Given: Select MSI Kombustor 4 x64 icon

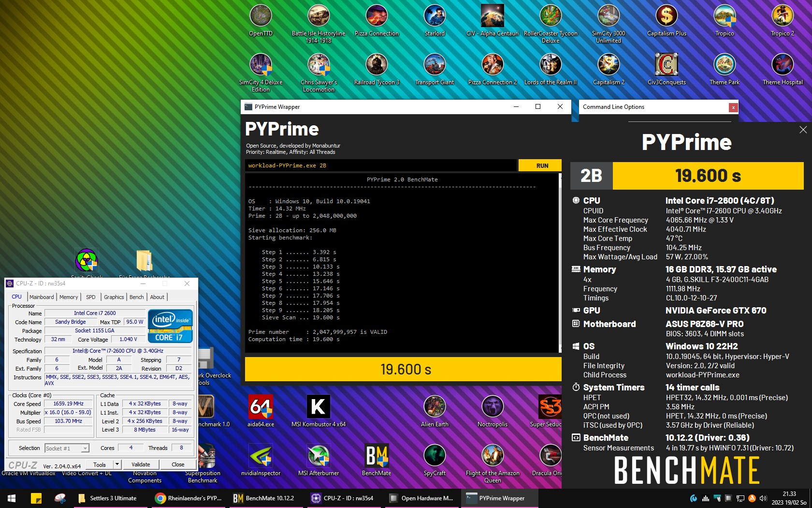Looking at the screenshot, I should pos(319,411).
